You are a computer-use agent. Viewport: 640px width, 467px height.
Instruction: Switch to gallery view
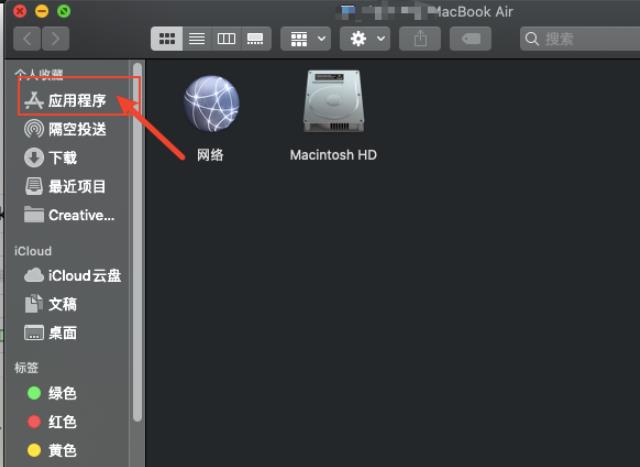pos(256,39)
